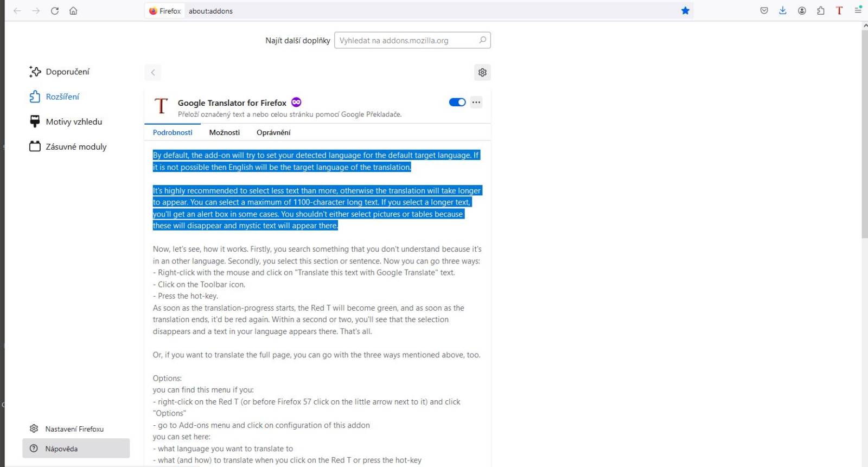The height and width of the screenshot is (467, 868).
Task: Switch to the Podrobnosti tab
Action: click(173, 132)
